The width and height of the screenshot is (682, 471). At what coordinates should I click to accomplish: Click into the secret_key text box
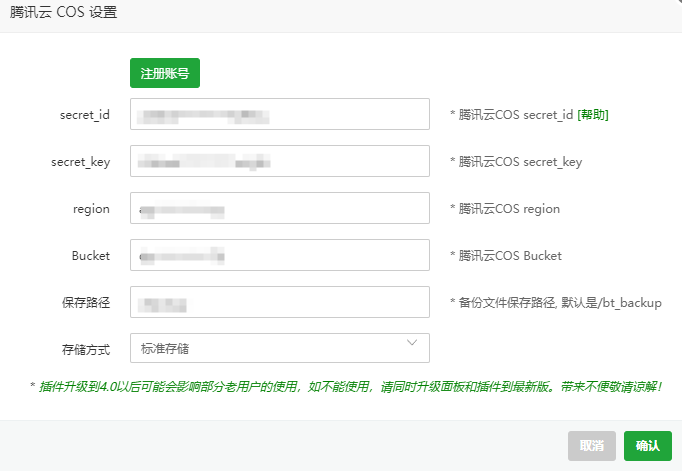pos(279,161)
